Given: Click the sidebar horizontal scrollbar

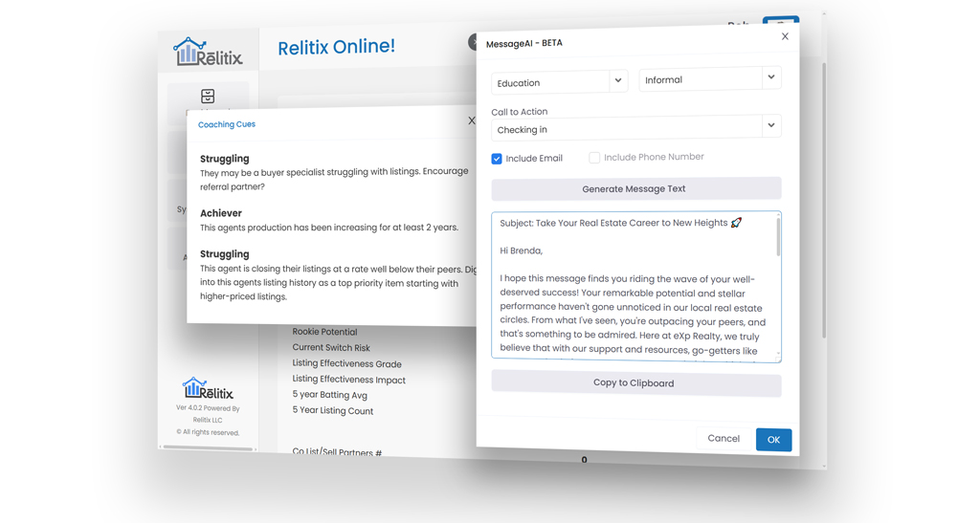Looking at the screenshot, I should (x=208, y=448).
